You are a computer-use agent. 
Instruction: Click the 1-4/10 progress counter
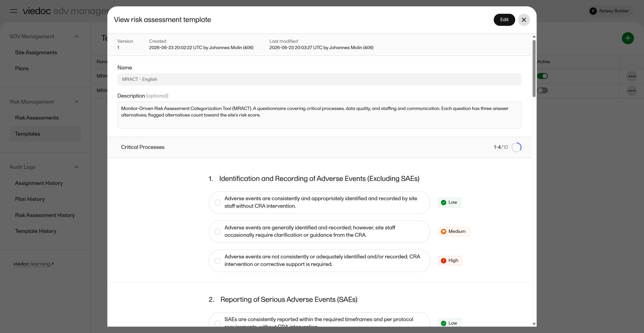click(x=501, y=147)
